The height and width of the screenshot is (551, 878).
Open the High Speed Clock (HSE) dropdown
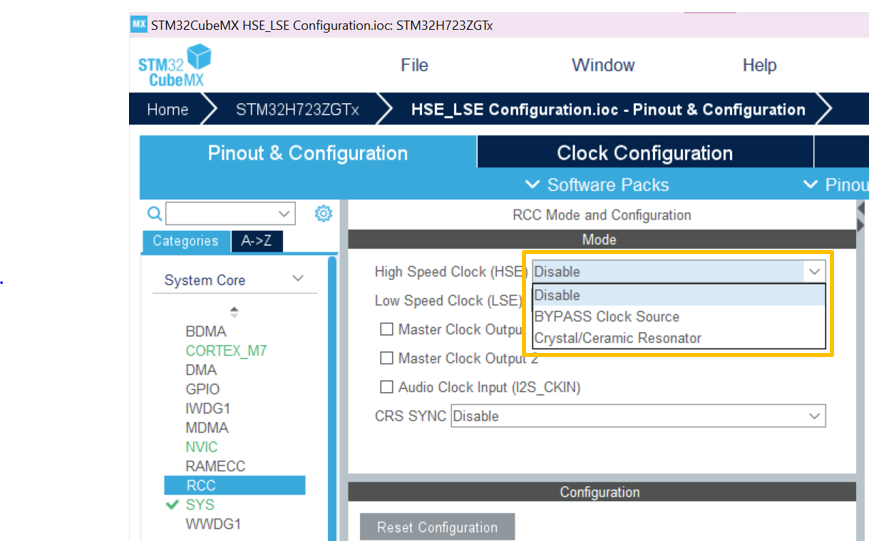point(679,272)
